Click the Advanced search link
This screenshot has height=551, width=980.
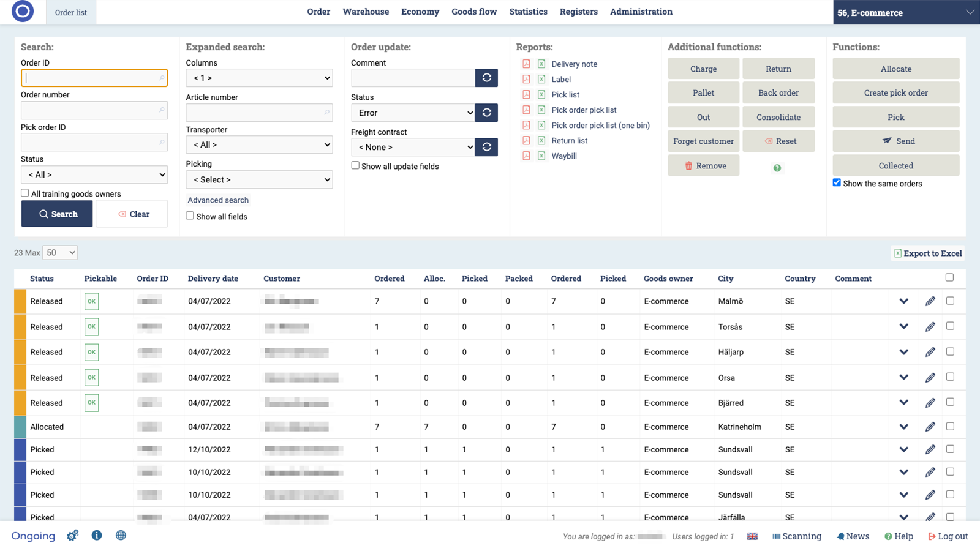point(217,200)
